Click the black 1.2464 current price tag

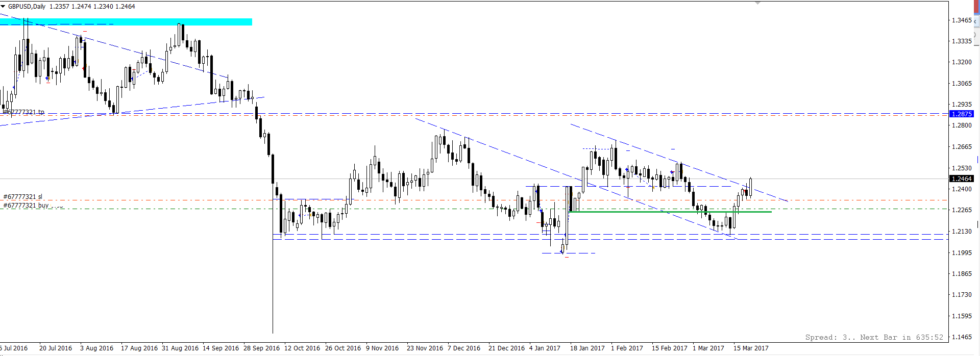point(961,179)
